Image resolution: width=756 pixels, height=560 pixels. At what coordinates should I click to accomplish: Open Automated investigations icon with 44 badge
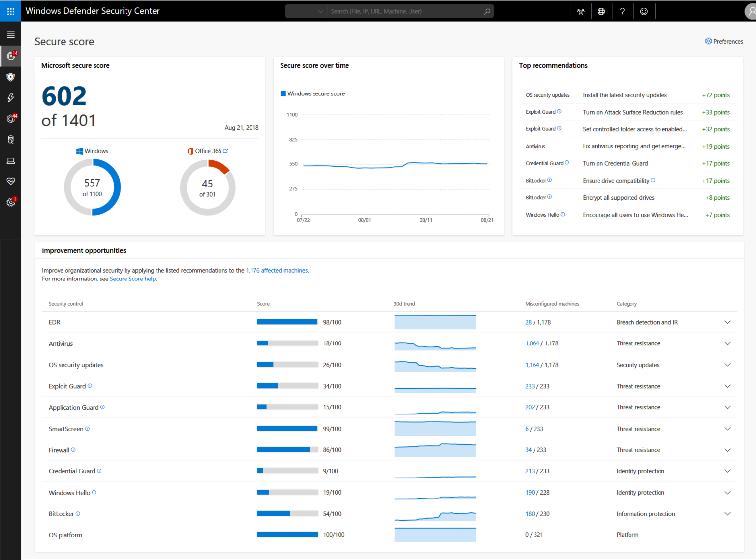[x=10, y=119]
